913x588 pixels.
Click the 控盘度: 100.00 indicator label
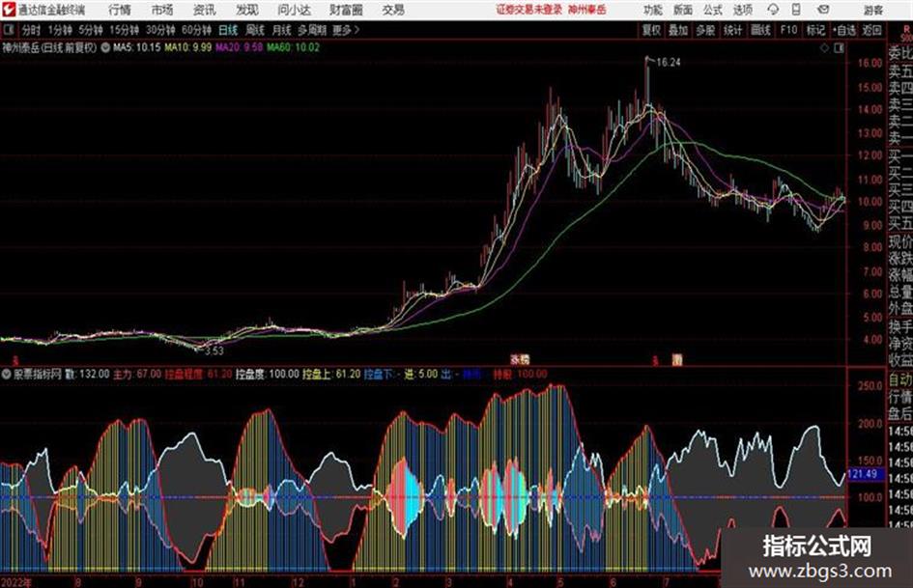click(268, 374)
